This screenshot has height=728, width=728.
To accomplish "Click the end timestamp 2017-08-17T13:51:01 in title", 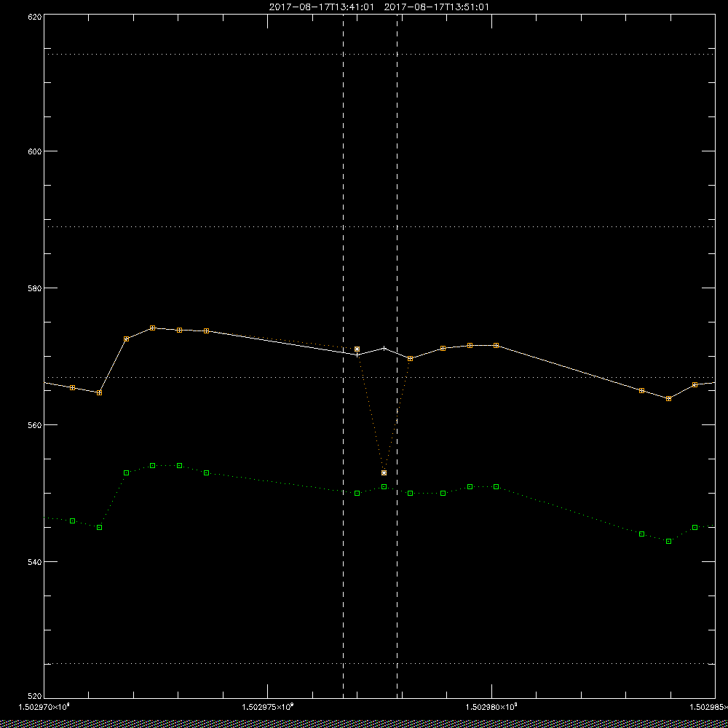I will coord(436,7).
